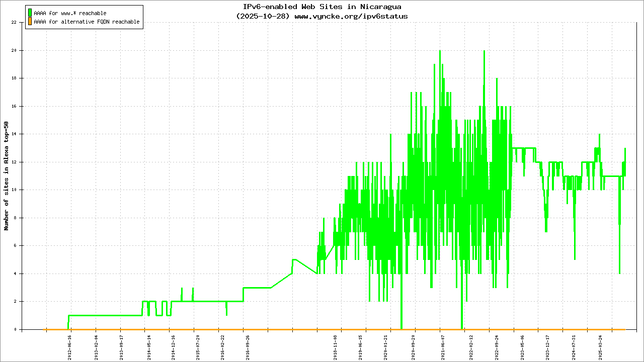Click the orange legend color swatch
This screenshot has height=362, width=644.
click(x=30, y=22)
